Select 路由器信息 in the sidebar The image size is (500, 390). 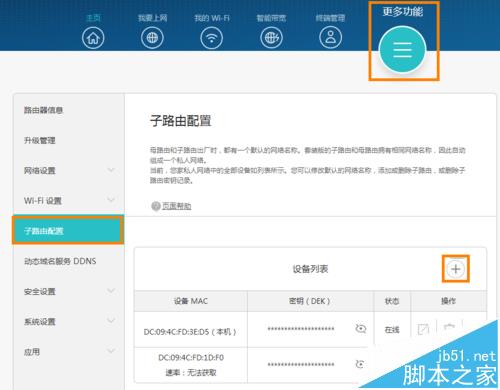[x=43, y=110]
